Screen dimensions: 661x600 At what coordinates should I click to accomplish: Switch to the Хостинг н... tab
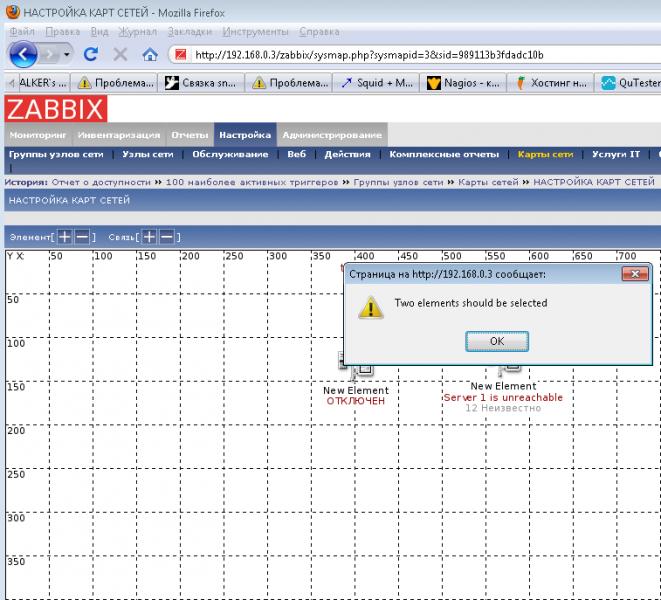click(550, 83)
